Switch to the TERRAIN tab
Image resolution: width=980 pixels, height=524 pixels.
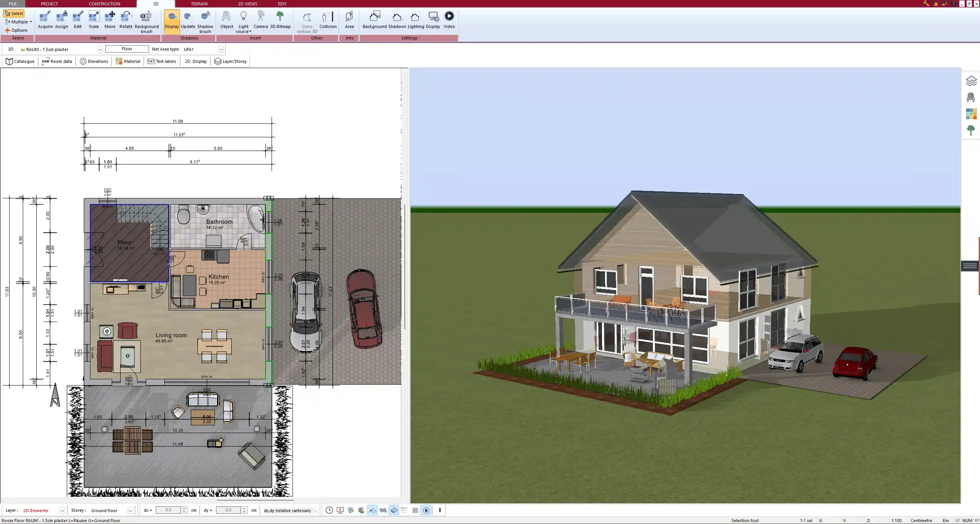[x=199, y=3]
